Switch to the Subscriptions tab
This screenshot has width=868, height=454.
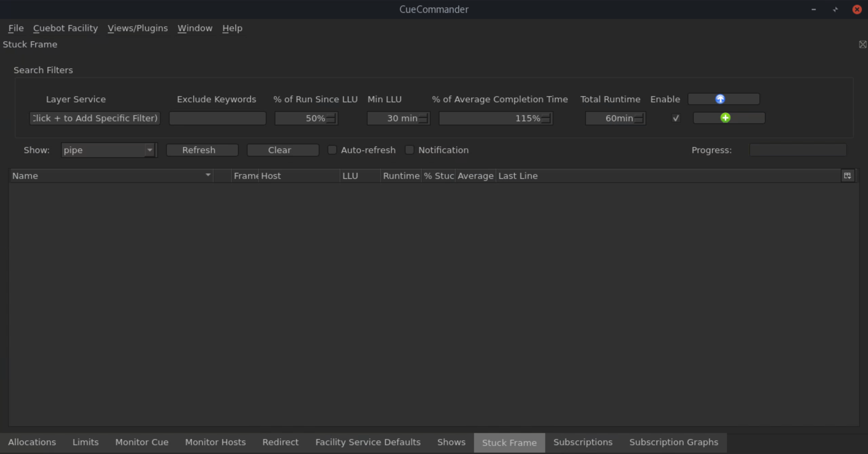(583, 442)
